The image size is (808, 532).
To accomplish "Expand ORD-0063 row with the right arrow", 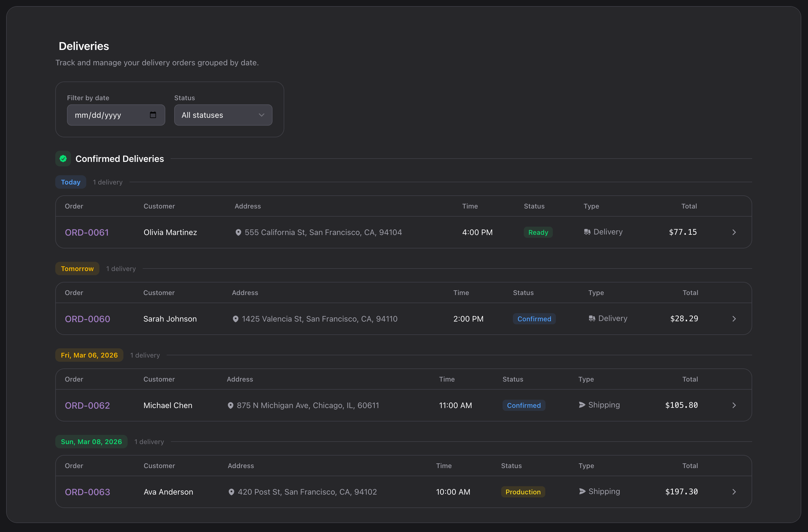I will pyautogui.click(x=734, y=491).
